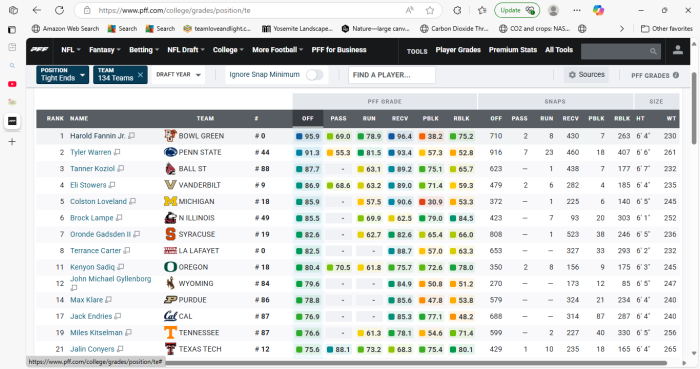The image size is (700, 369).
Task: Open note icon next to Harold Fannin Jr.
Action: pyautogui.click(x=131, y=136)
